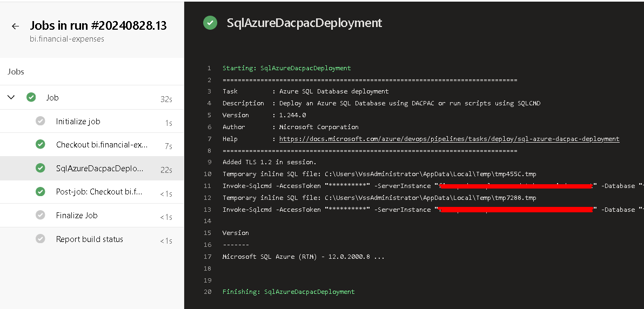Select the SqlAzureDacpacDeplo... step
644x309 pixels.
coord(92,169)
